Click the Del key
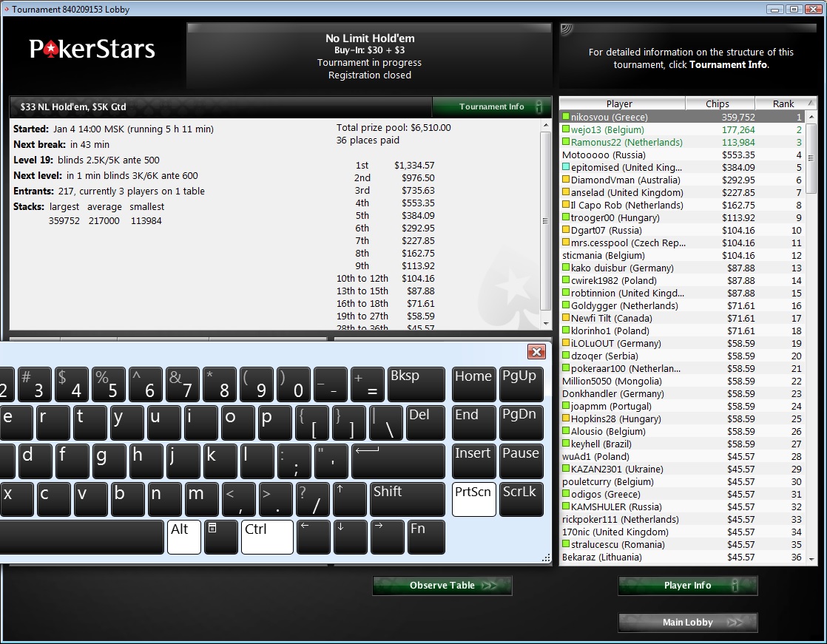827x644 pixels. 425,423
